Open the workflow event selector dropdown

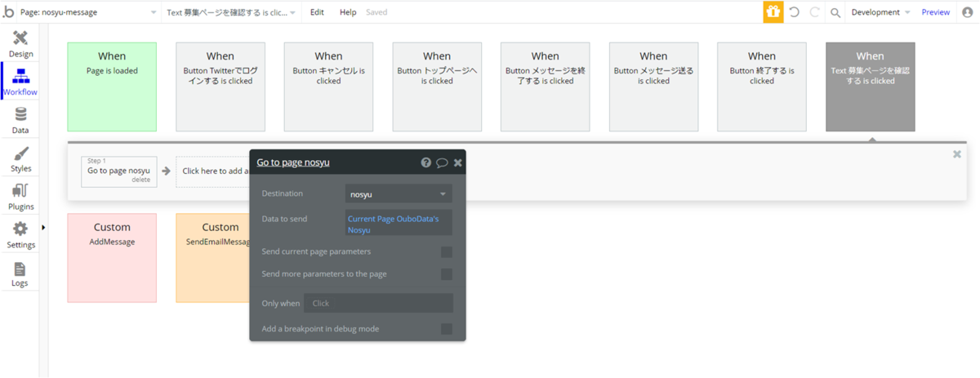point(232,12)
